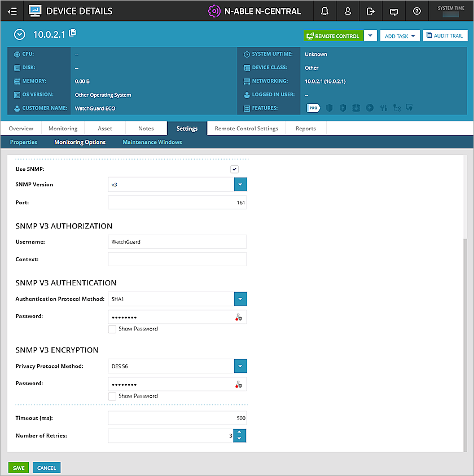Click the tools wrench feature icon
Screen dimensions: 474x476
pyautogui.click(x=384, y=108)
